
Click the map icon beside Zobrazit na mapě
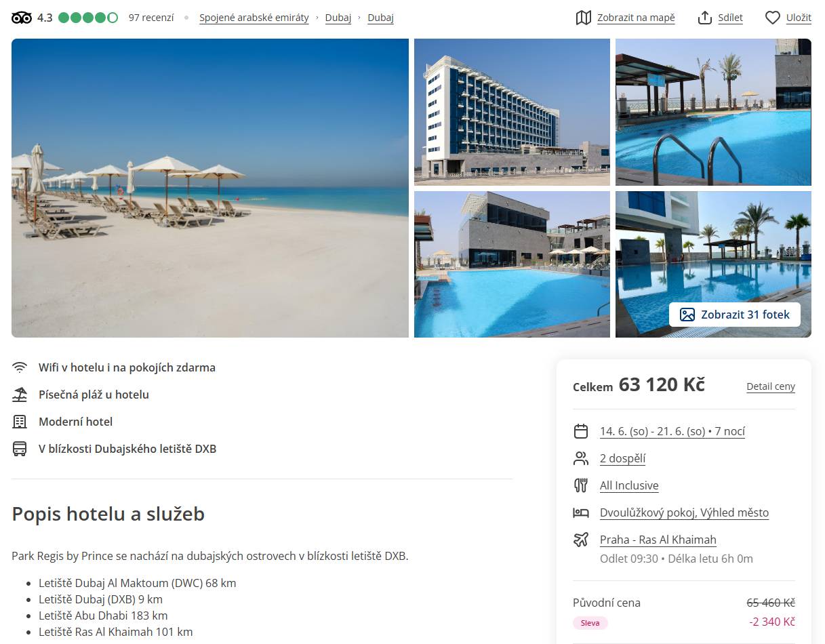tap(584, 18)
